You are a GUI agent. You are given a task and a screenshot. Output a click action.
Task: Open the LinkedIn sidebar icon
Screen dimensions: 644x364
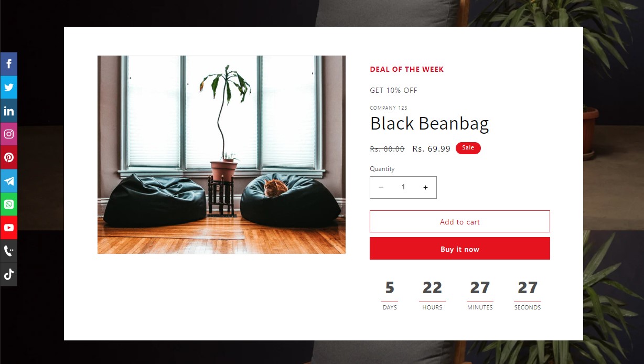point(8,111)
